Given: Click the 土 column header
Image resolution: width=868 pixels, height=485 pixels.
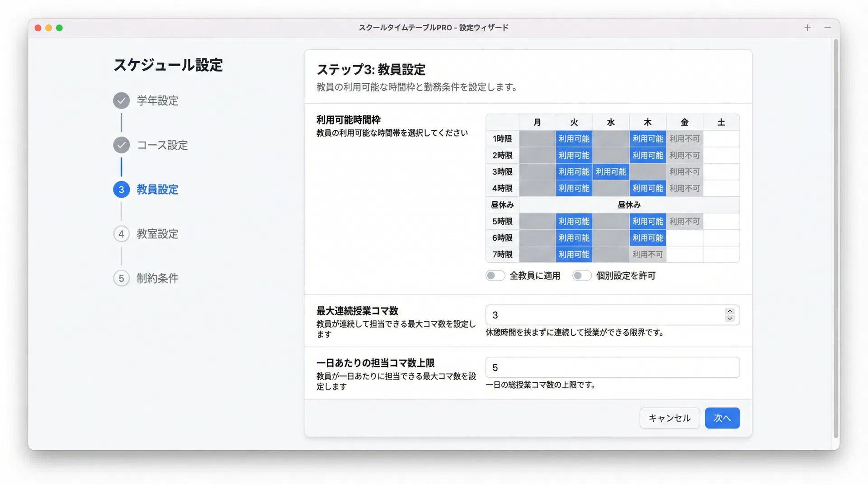Looking at the screenshot, I should (721, 122).
